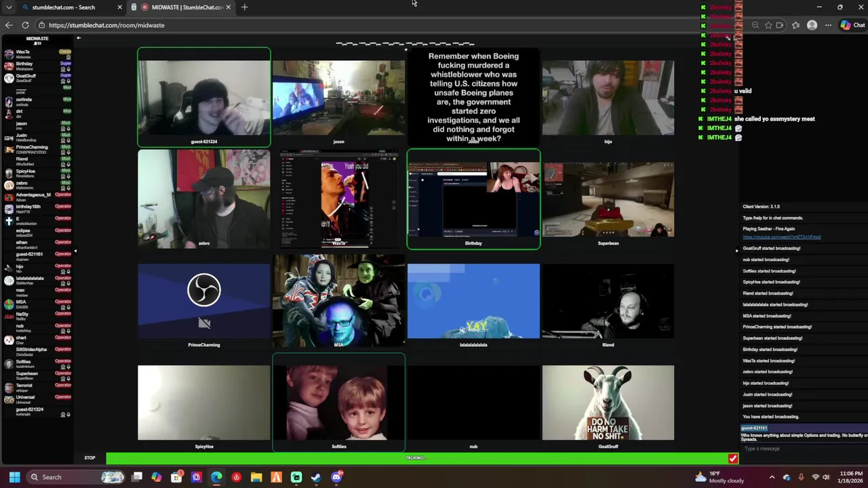The width and height of the screenshot is (868, 488).
Task: Show hidden system tray icons chevron
Action: 772,477
